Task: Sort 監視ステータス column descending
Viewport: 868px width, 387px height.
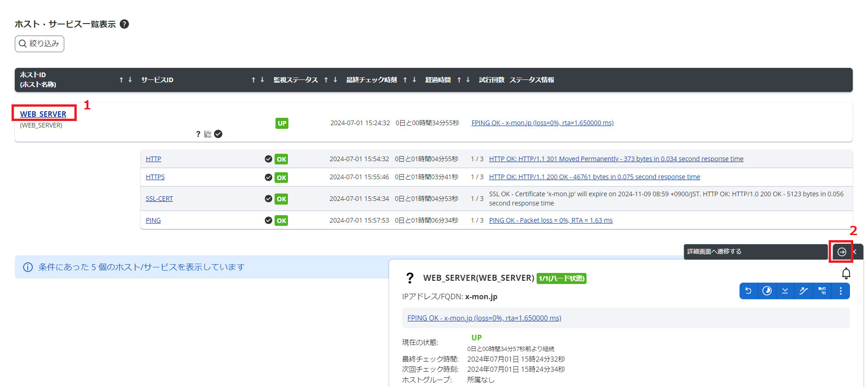Action: (335, 80)
